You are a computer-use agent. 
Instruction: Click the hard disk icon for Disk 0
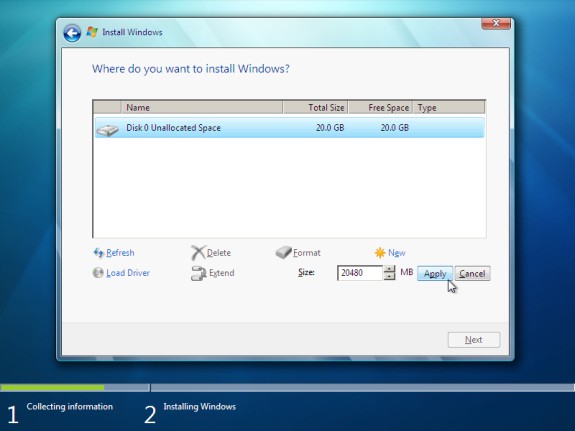point(107,129)
